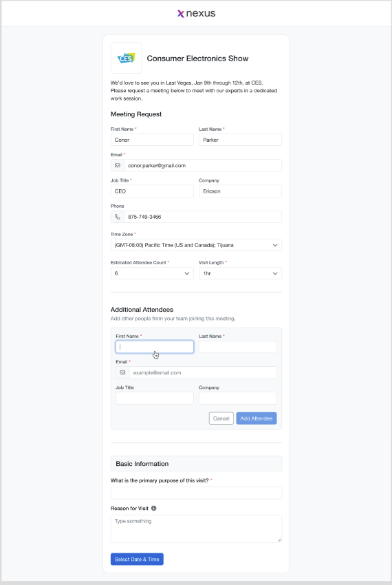Image resolution: width=392 pixels, height=585 pixels.
Task: Open the Time Zone dropdown
Action: 196,245
